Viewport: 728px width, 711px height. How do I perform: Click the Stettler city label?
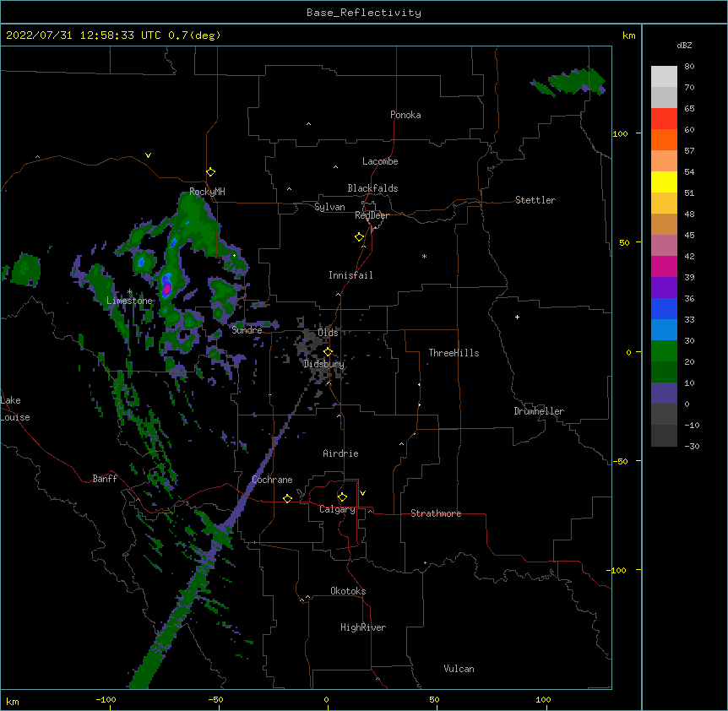pos(535,200)
